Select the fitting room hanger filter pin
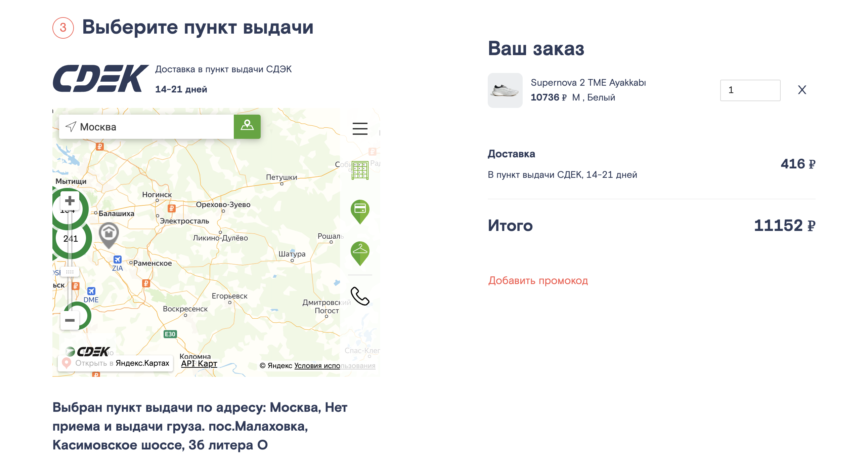The image size is (868, 476). pyautogui.click(x=360, y=253)
